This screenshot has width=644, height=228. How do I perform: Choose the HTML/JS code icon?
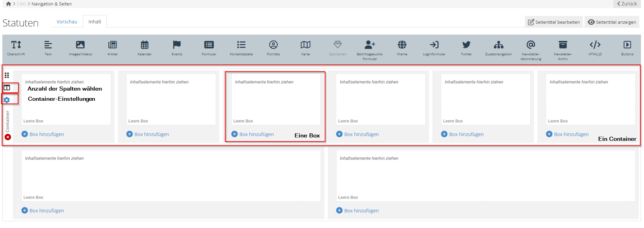(595, 45)
